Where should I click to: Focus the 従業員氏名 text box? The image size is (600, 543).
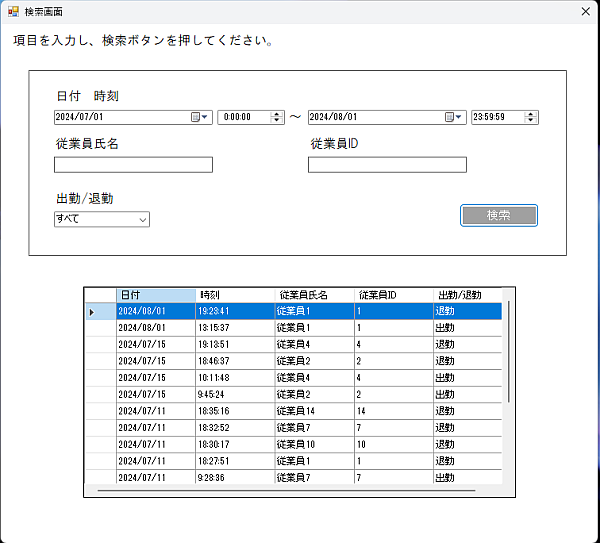tap(133, 165)
